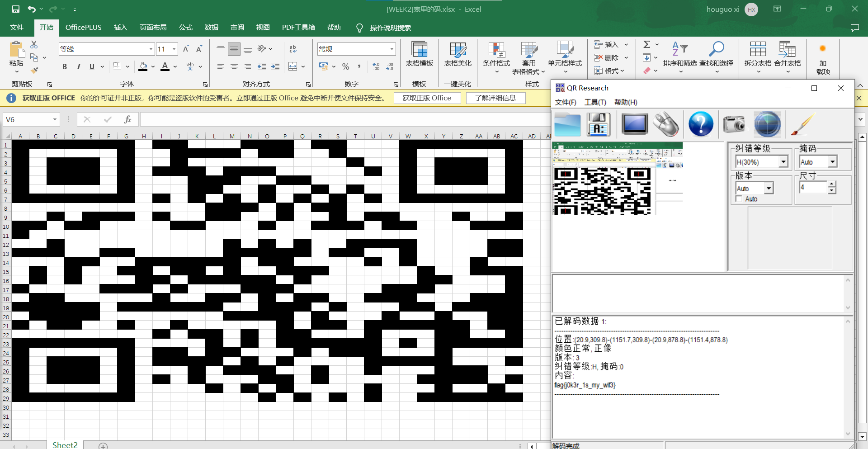The image size is (868, 449).
Task: Expand the Name Box dropdown
Action: pos(55,119)
